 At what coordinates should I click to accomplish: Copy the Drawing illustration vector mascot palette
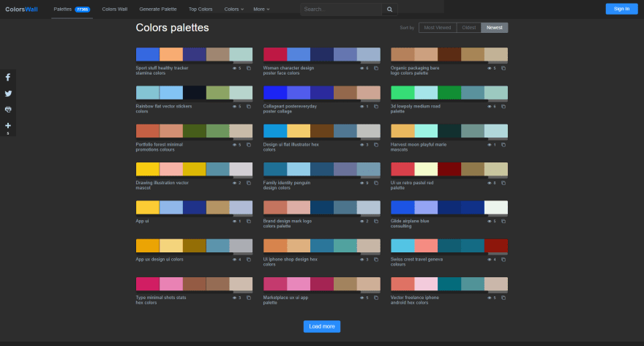point(249,183)
